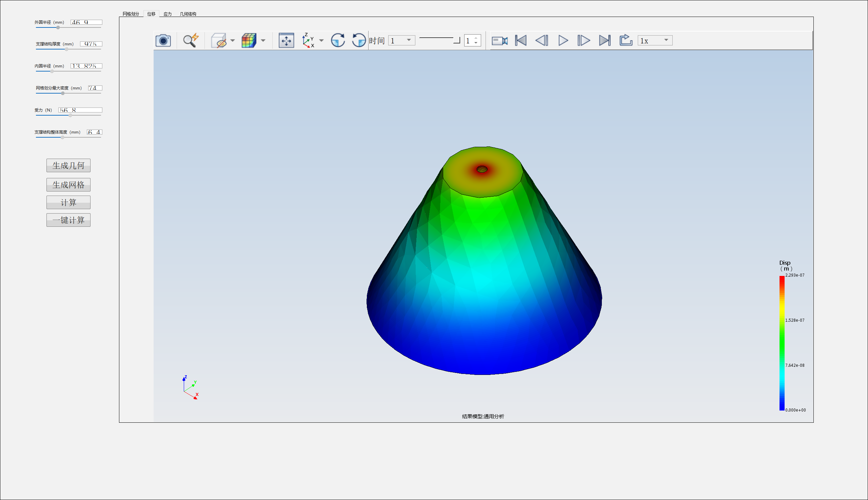Click the 时间 label in toolbar

377,41
